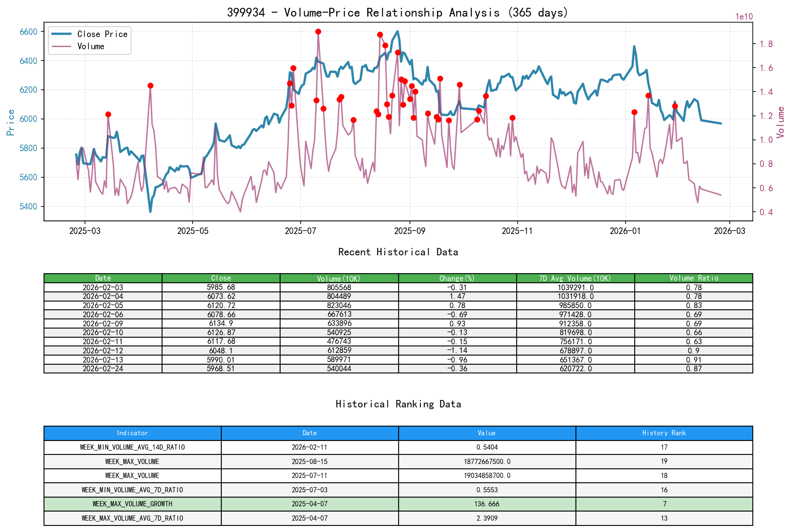The width and height of the screenshot is (792, 532).
Task: Sort by the Volume Ratio column header
Action: pos(694,278)
